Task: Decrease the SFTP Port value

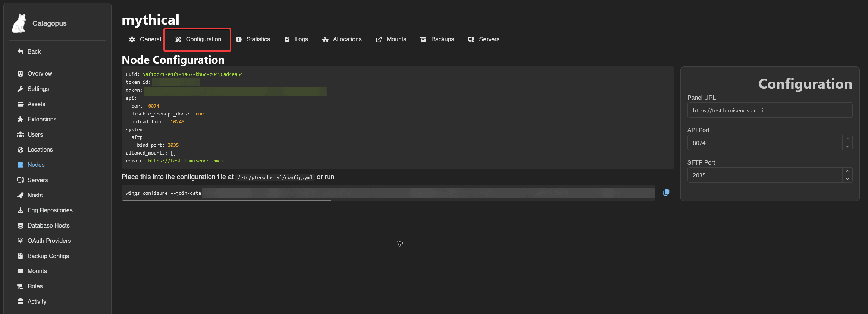Action: click(x=847, y=179)
